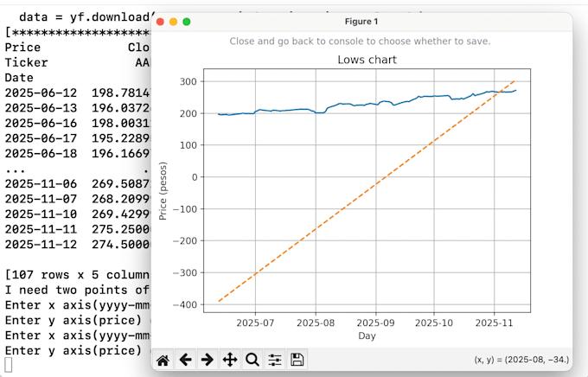Click the 'data = yf.download' line in terminal
This screenshot has height=377, width=588.
click(86, 17)
